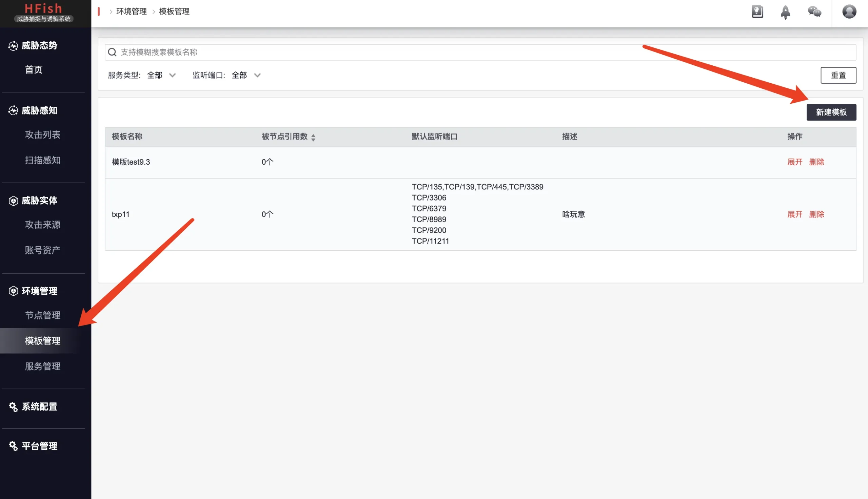Open the WeChat chat icon
The height and width of the screenshot is (499, 868).
click(x=814, y=12)
